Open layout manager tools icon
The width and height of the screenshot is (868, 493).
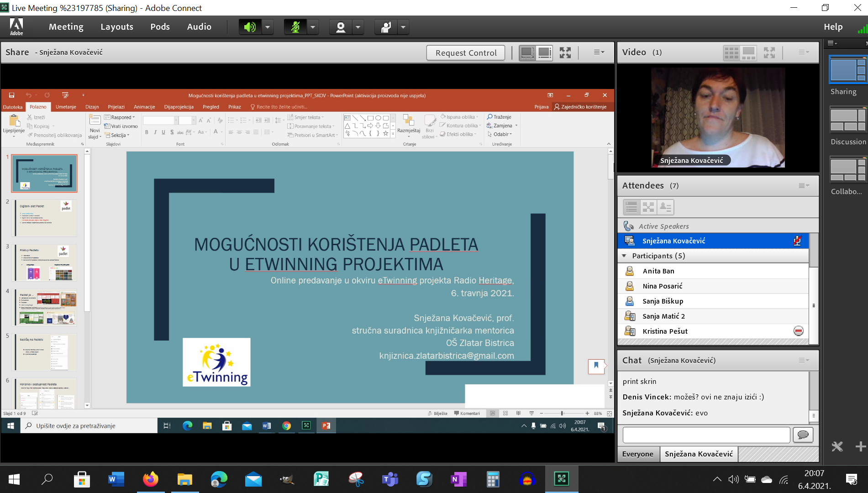point(837,446)
